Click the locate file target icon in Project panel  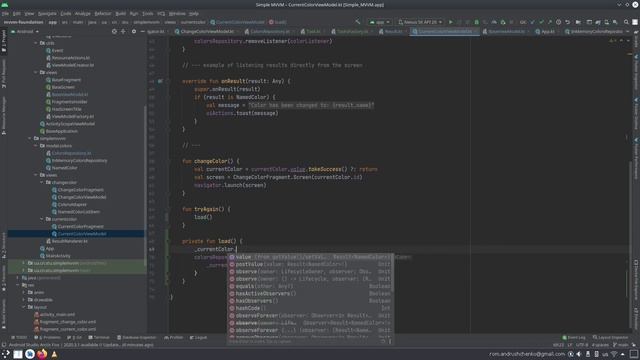114,31
